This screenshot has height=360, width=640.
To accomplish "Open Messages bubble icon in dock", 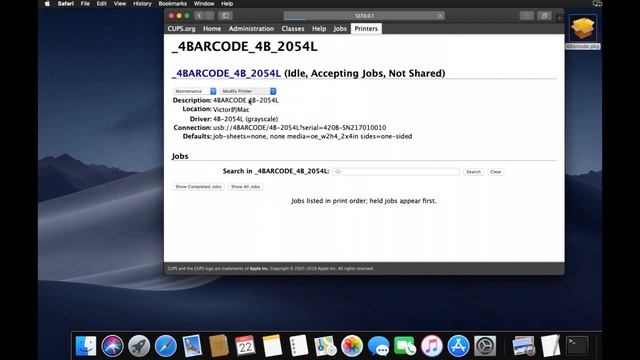I will click(378, 346).
